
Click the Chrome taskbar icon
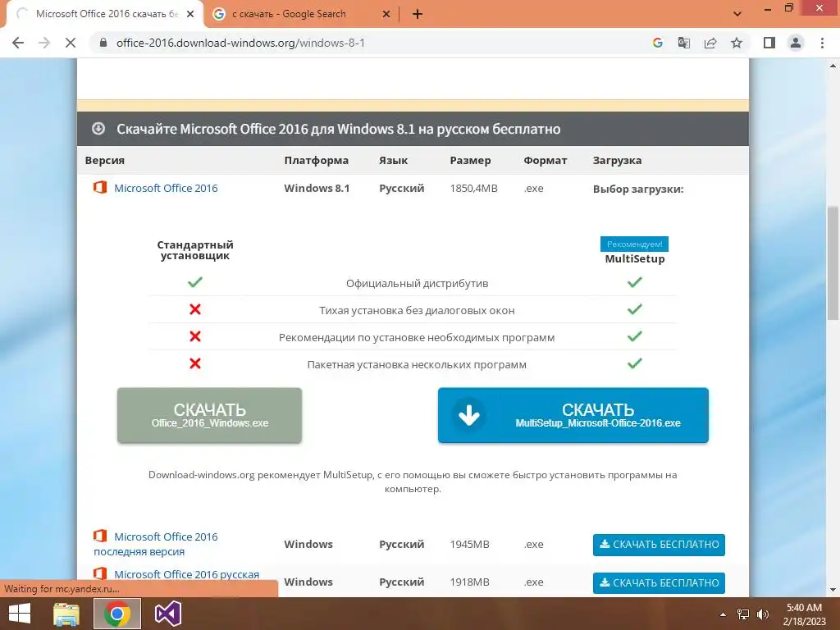click(117, 614)
